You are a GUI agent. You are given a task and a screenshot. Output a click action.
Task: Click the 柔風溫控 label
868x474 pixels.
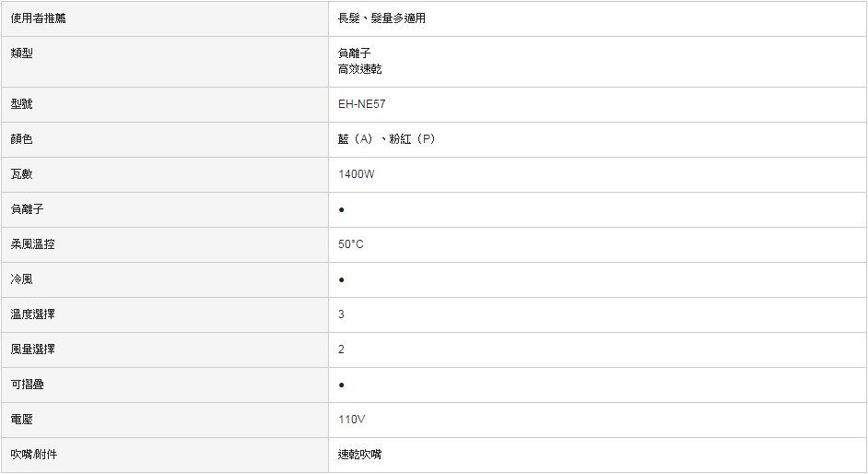[x=32, y=244]
